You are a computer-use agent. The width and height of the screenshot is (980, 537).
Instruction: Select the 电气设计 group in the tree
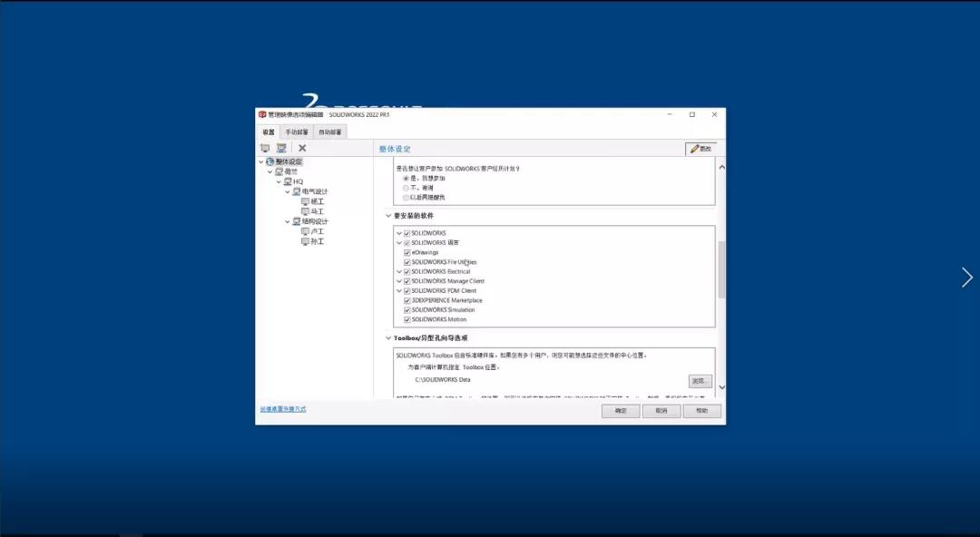click(x=310, y=192)
